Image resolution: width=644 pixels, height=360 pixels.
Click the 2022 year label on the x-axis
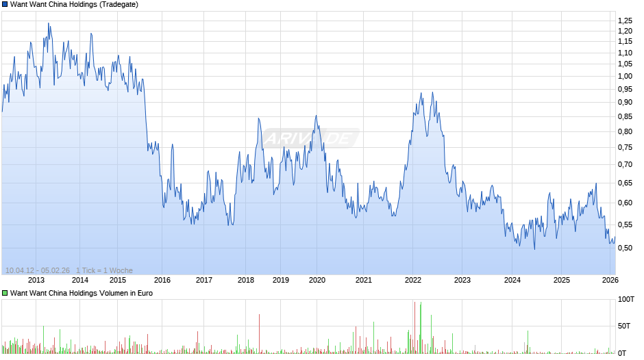tap(413, 280)
